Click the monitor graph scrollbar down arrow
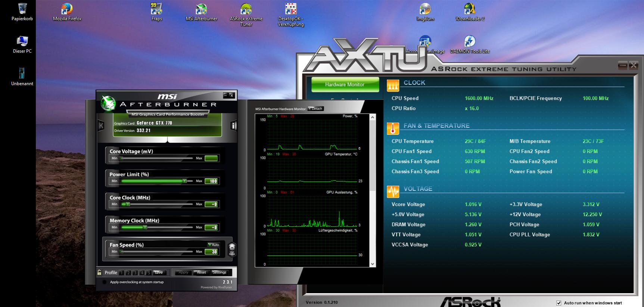 pyautogui.click(x=372, y=264)
